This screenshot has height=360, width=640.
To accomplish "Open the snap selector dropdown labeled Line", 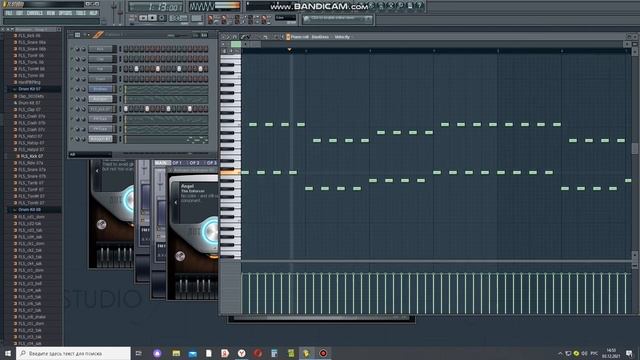I will pyautogui.click(x=285, y=18).
